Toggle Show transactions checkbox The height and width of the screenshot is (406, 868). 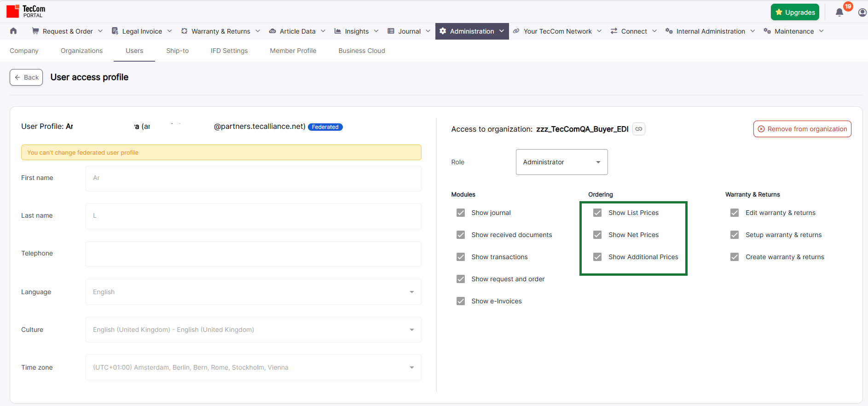[x=461, y=257]
